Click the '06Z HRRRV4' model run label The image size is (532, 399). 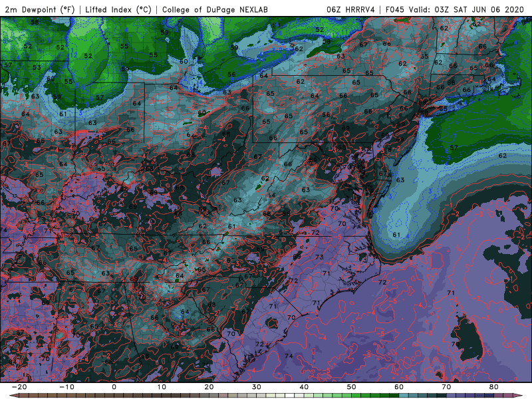[x=350, y=9]
